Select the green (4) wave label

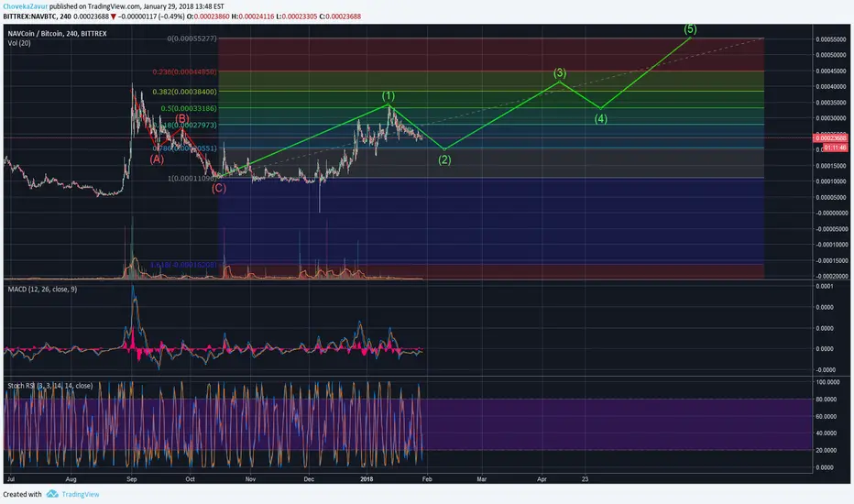pyautogui.click(x=600, y=119)
